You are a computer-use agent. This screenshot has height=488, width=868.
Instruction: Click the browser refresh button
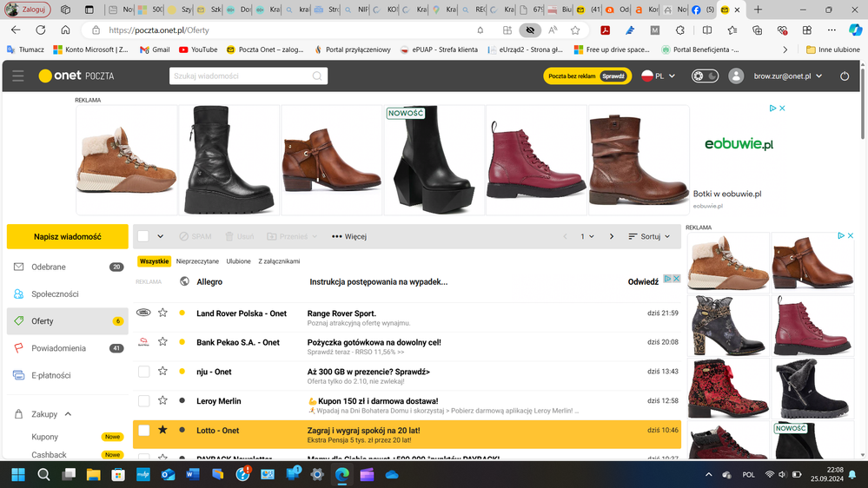point(41,30)
